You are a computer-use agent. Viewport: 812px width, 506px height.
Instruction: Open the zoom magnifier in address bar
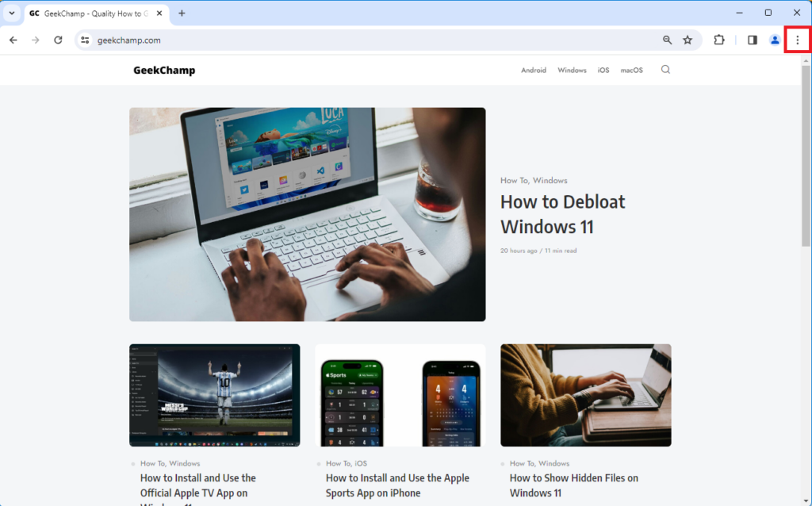point(667,40)
